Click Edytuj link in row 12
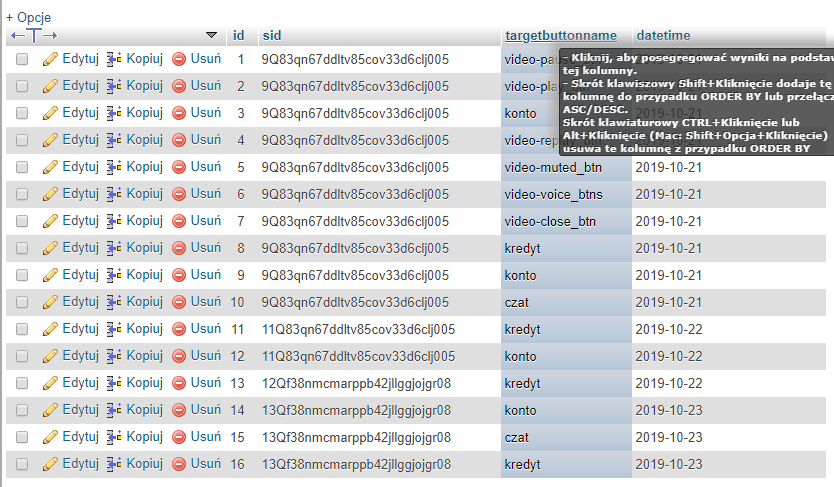Screen dimensions: 834x487 (x=80, y=356)
